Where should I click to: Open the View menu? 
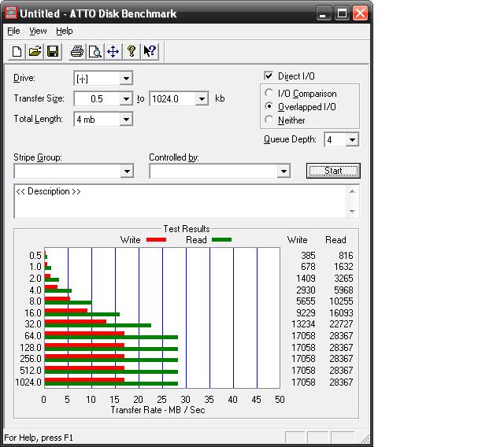[x=38, y=31]
